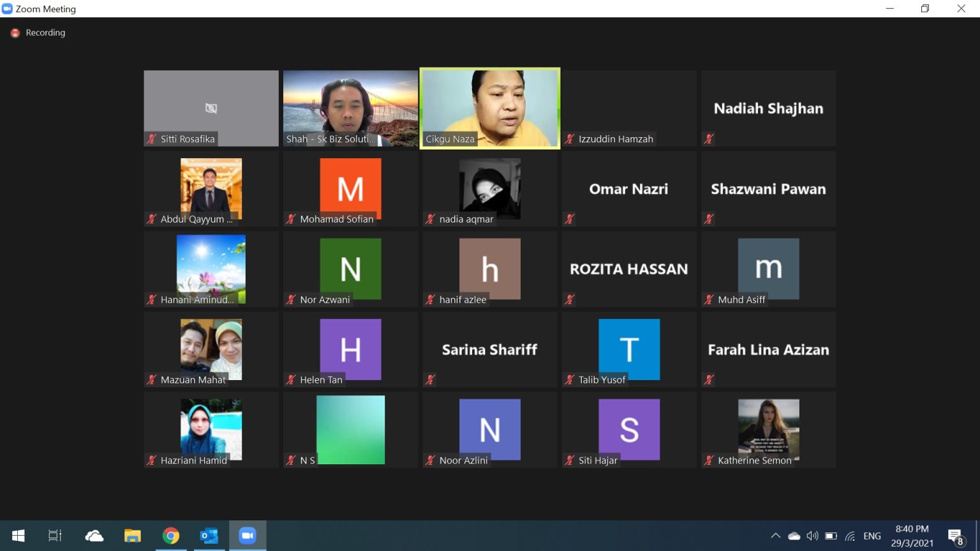This screenshot has width=980, height=551.
Task: Open the Windows Start menu
Action: [18, 536]
